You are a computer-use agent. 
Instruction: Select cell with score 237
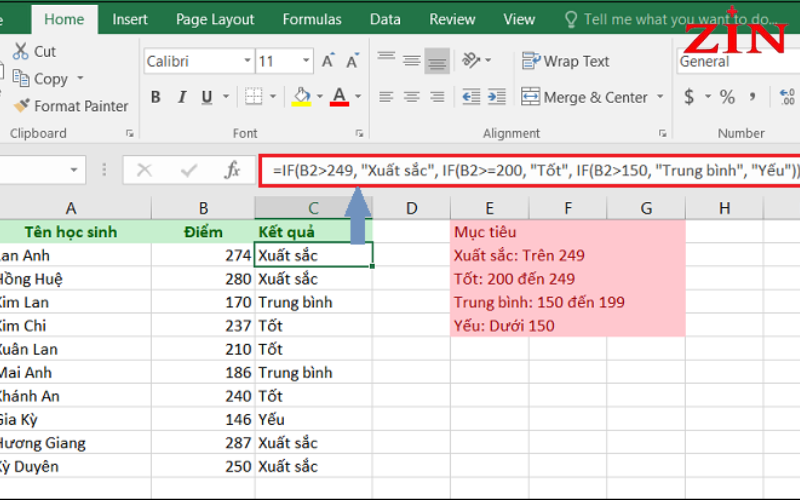(x=203, y=326)
